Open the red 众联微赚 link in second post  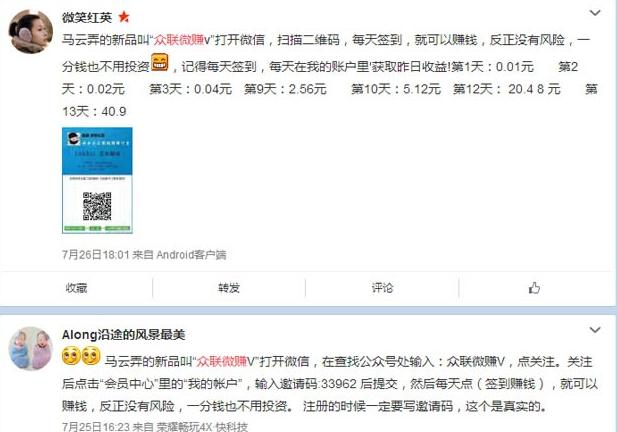(x=221, y=361)
